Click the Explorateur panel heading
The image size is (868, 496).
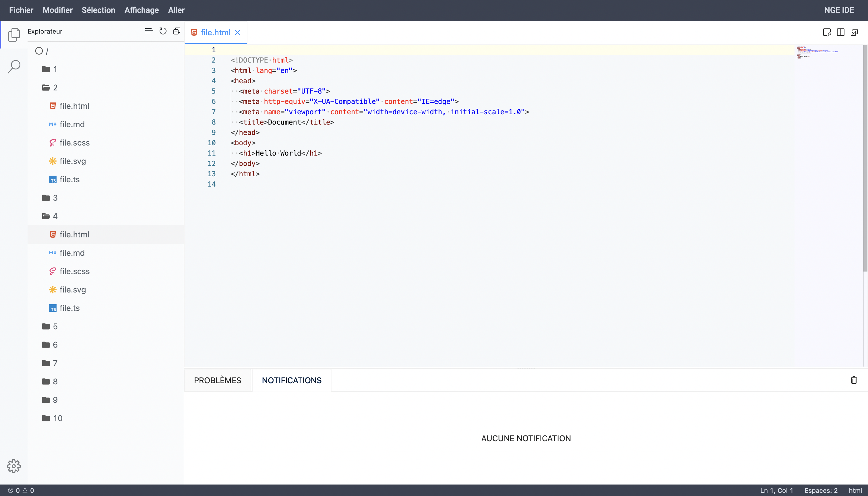pyautogui.click(x=44, y=31)
